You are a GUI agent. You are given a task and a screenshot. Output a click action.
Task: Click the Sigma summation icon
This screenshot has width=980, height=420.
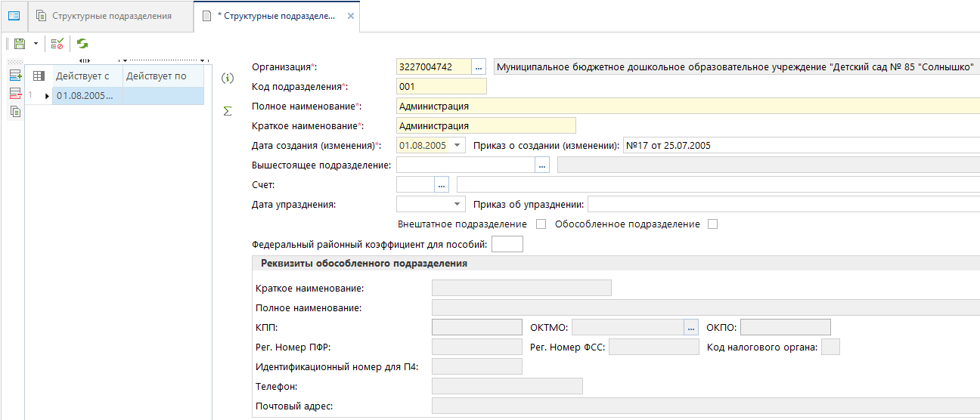227,111
